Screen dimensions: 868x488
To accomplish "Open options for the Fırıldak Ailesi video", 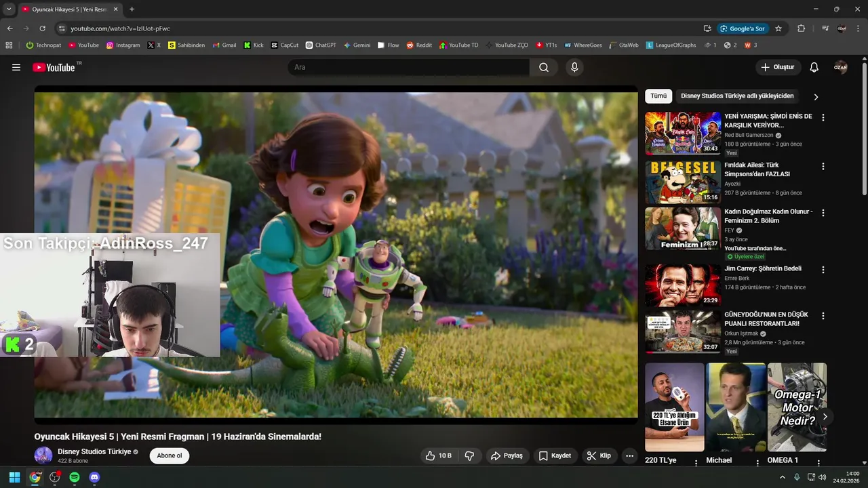I will click(823, 166).
